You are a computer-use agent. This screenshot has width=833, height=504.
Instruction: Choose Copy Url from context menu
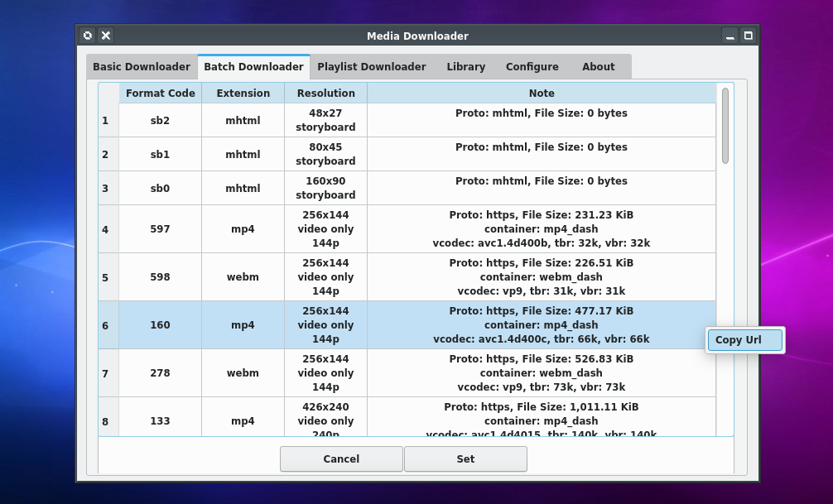pos(744,340)
